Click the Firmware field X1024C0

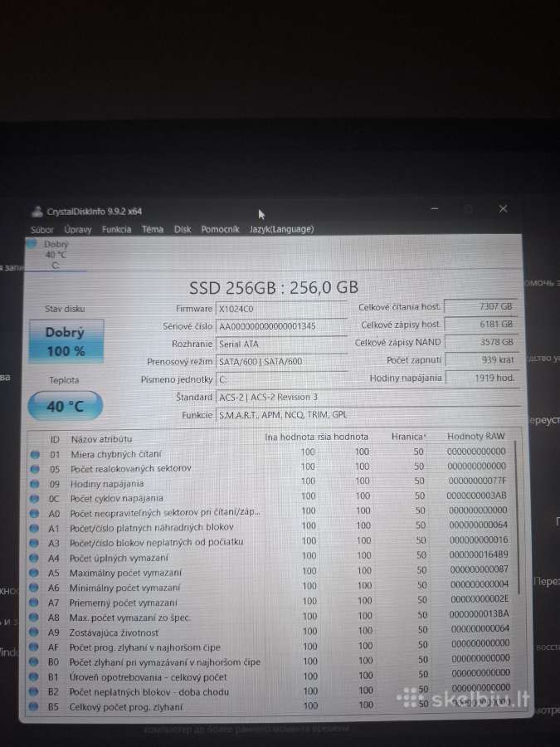tap(281, 309)
